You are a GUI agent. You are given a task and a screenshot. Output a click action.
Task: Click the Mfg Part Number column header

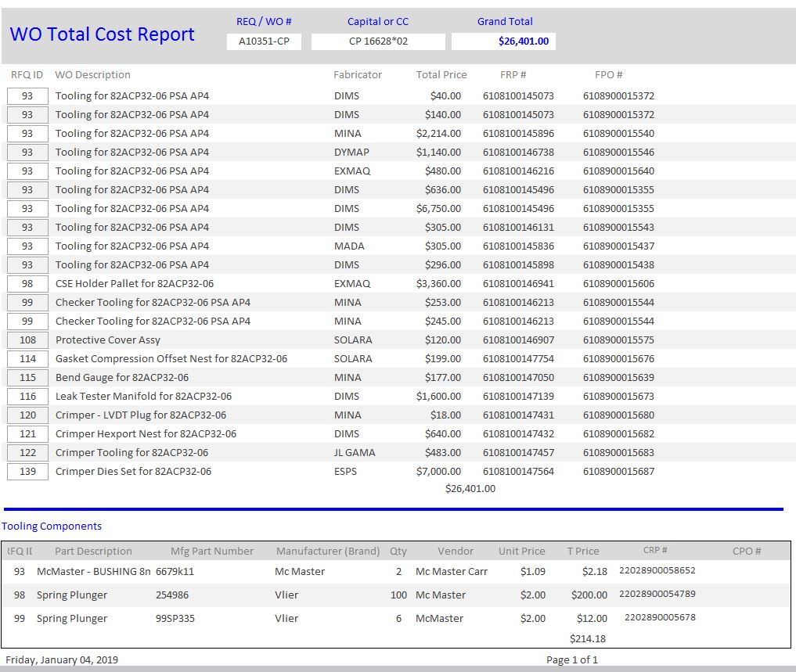[x=211, y=552]
